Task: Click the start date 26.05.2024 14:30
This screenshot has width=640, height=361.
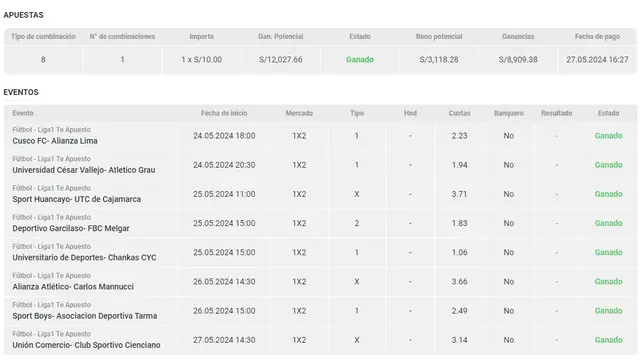Action: tap(224, 282)
